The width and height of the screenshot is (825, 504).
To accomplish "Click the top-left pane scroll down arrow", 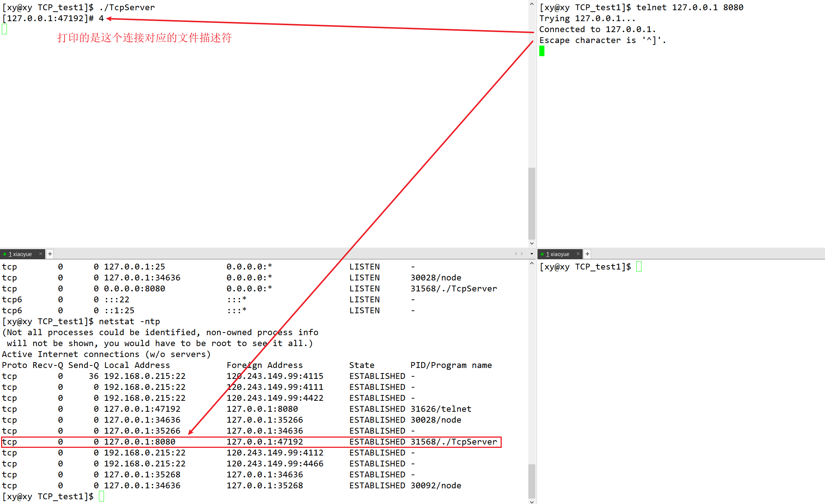I will coord(532,243).
